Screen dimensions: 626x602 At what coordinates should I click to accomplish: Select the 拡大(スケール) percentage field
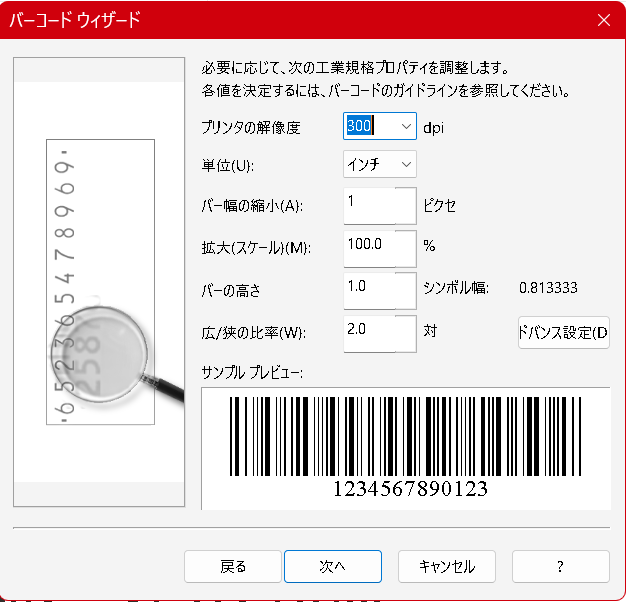[x=379, y=247]
